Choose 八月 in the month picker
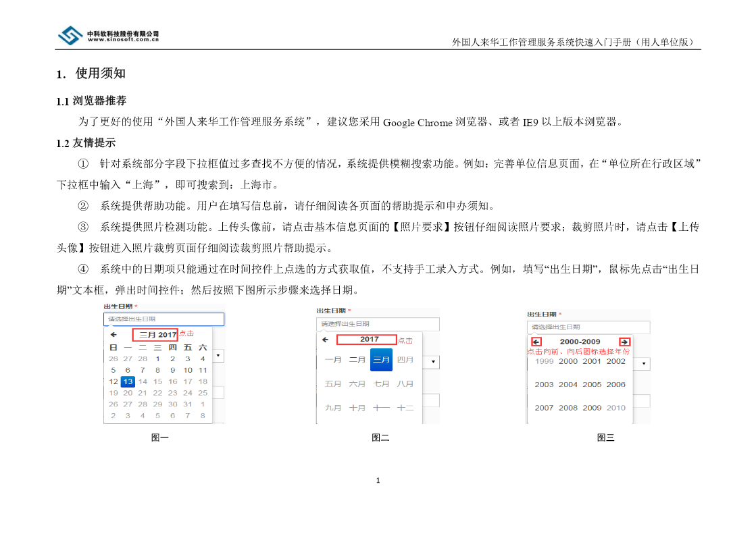Viewport: 756px width, 534px height. click(405, 384)
